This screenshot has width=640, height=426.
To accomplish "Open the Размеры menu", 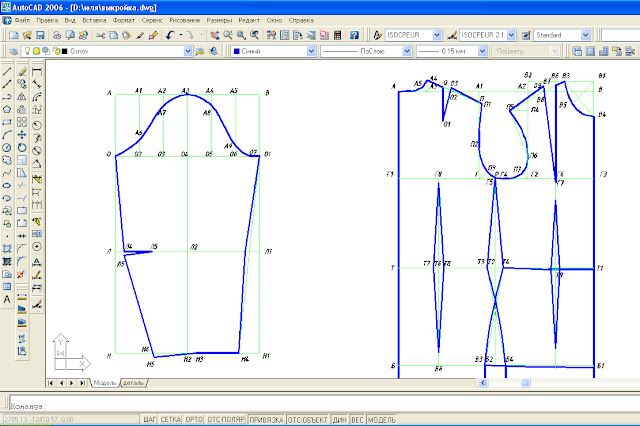I will pyautogui.click(x=219, y=20).
